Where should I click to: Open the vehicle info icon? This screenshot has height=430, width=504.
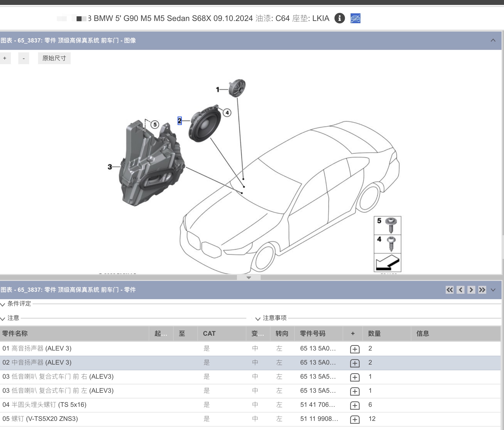click(339, 18)
